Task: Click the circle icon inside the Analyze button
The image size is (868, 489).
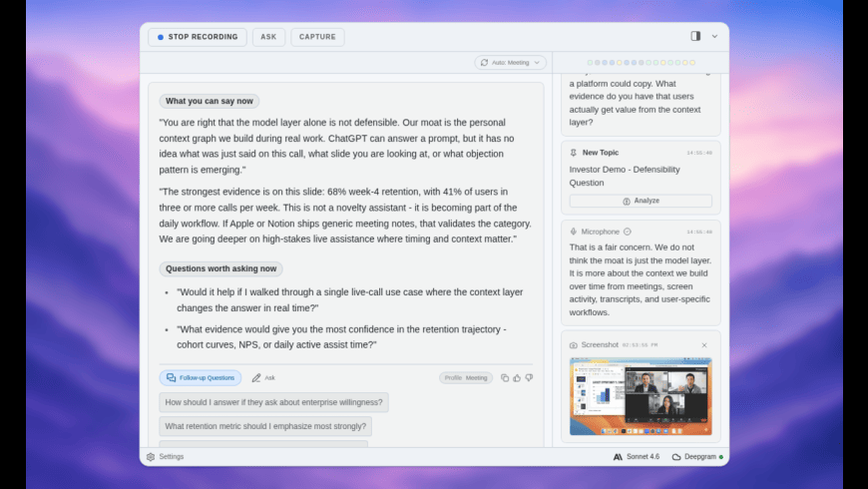Action: coord(627,201)
